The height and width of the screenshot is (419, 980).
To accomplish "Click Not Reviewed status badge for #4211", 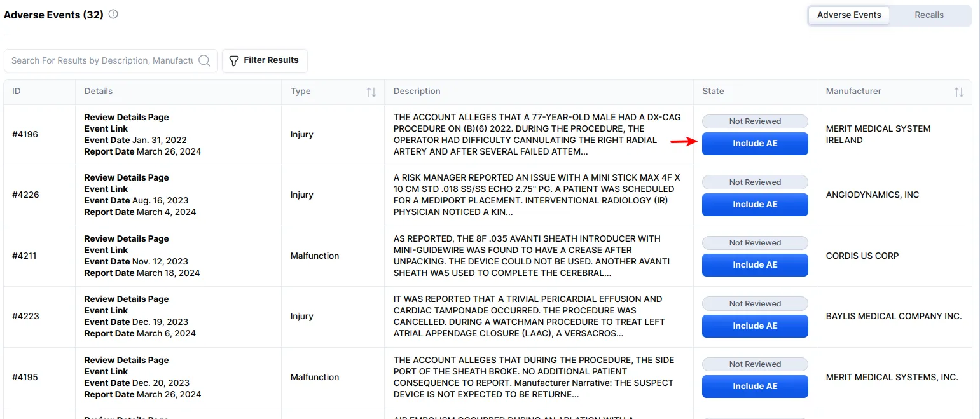I will (754, 243).
